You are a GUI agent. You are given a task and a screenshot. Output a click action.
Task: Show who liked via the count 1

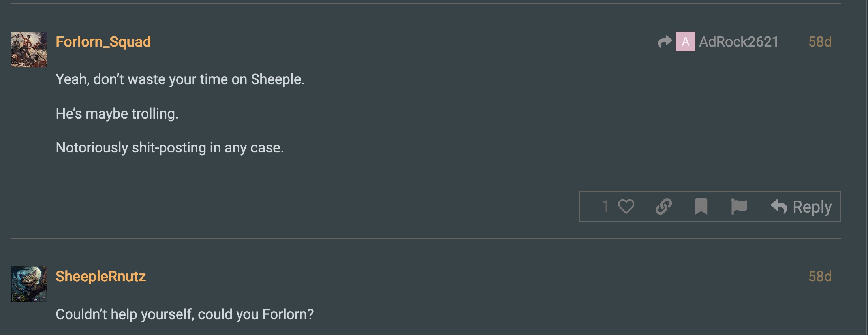[x=605, y=207]
